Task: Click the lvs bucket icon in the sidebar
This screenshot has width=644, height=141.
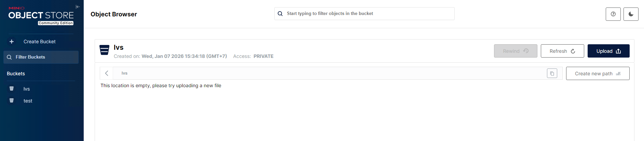Action: [12, 89]
